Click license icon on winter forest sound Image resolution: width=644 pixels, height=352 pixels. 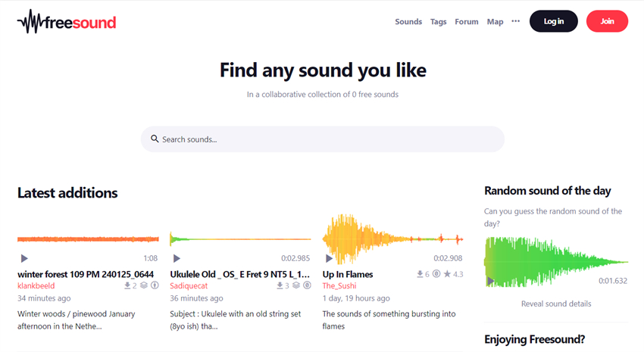pyautogui.click(x=155, y=285)
